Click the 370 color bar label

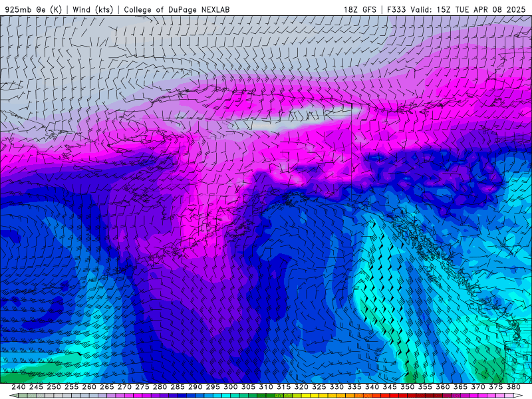pyautogui.click(x=478, y=387)
